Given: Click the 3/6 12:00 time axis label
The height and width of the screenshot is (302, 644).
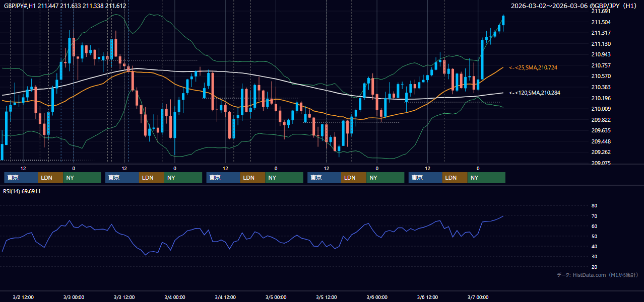Looking at the screenshot, I should [427, 297].
